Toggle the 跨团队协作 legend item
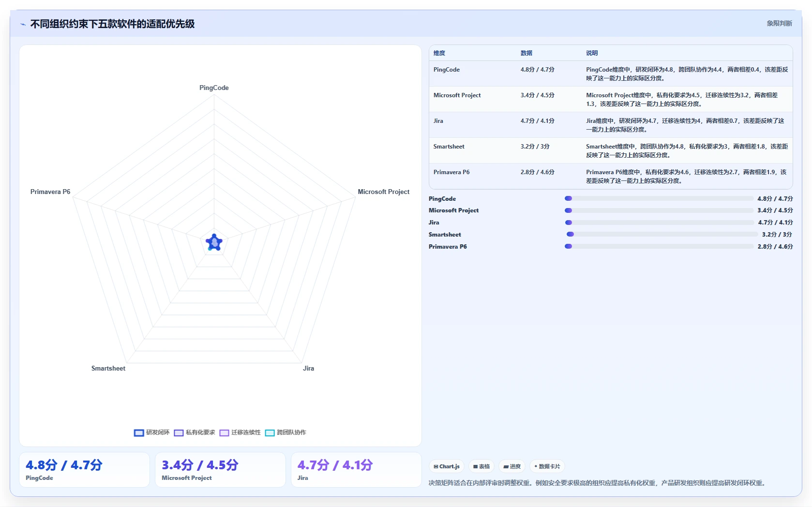This screenshot has width=812, height=507. [x=286, y=432]
